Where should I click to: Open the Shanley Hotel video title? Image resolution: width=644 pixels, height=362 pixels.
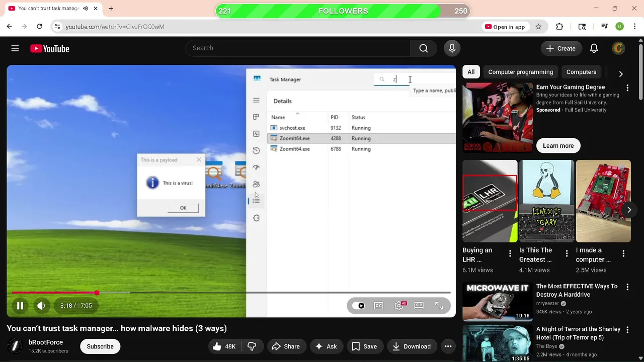[x=578, y=333]
